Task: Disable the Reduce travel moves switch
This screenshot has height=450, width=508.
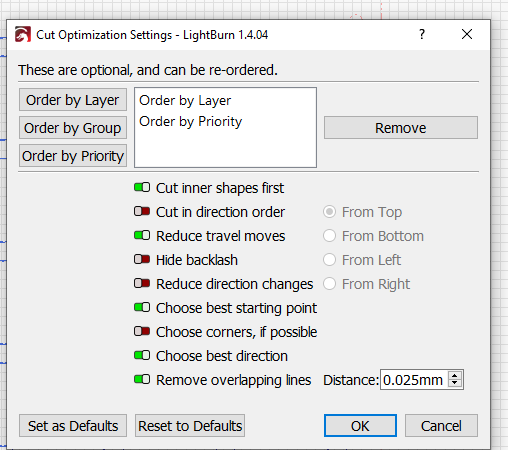Action: point(142,236)
